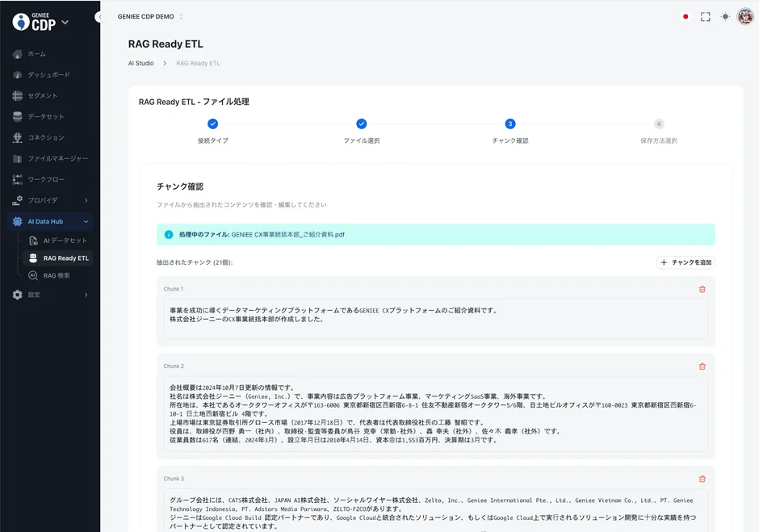Click the チャンクを追加 button
The image size is (759, 532).
point(686,262)
